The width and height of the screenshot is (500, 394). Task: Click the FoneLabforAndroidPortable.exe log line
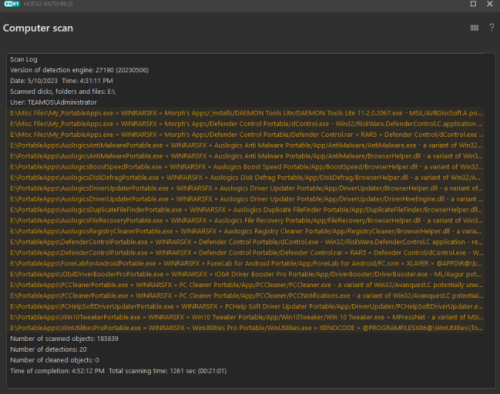pos(246,263)
